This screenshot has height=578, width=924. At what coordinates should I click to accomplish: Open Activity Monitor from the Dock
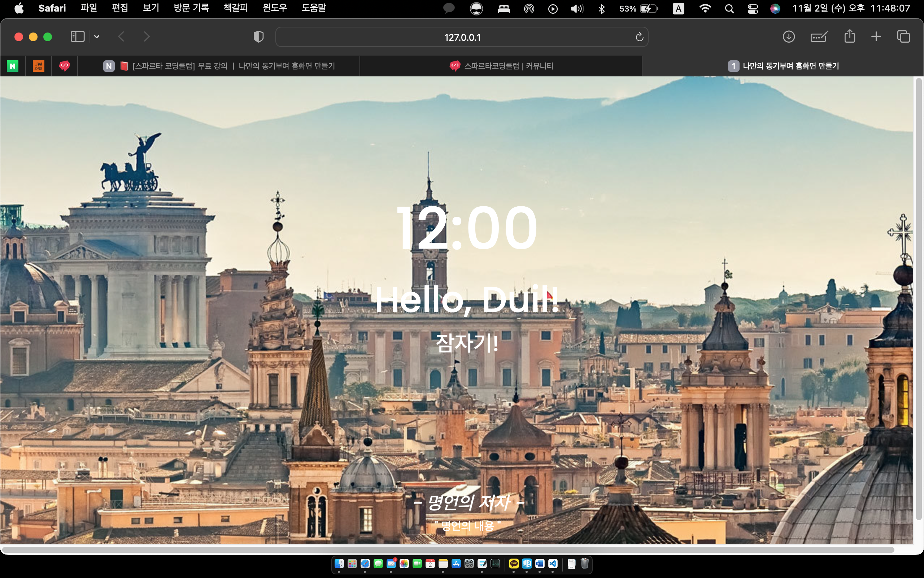(495, 564)
